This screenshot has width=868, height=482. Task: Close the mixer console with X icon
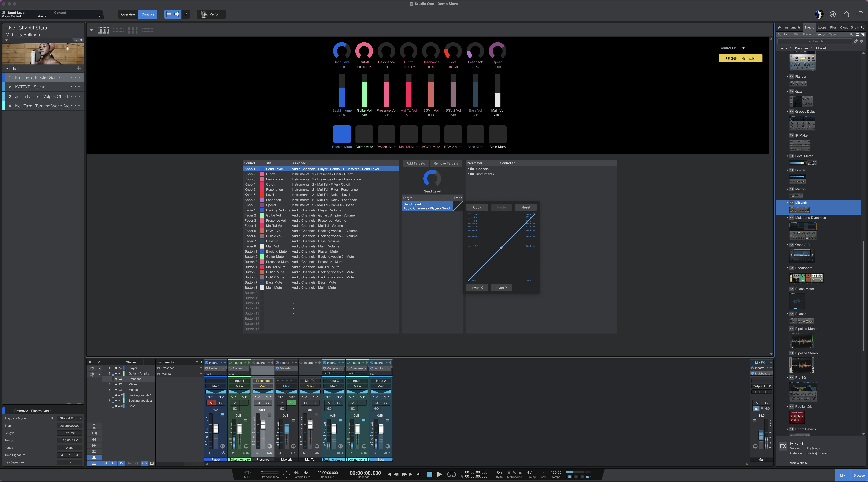pyautogui.click(x=90, y=362)
